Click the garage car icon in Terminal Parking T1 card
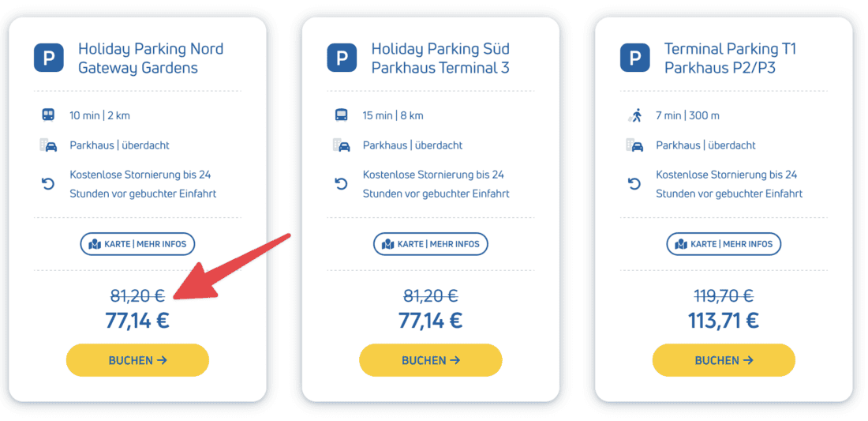 (635, 145)
